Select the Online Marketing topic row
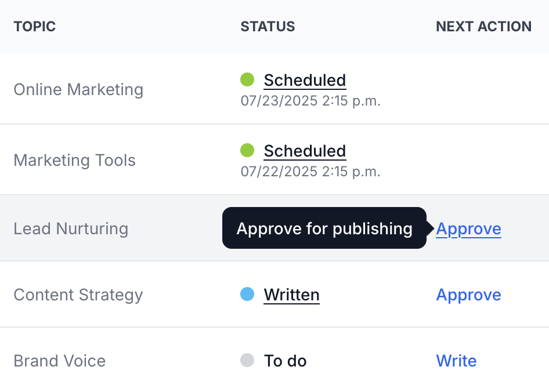The width and height of the screenshot is (549, 392). [x=78, y=89]
